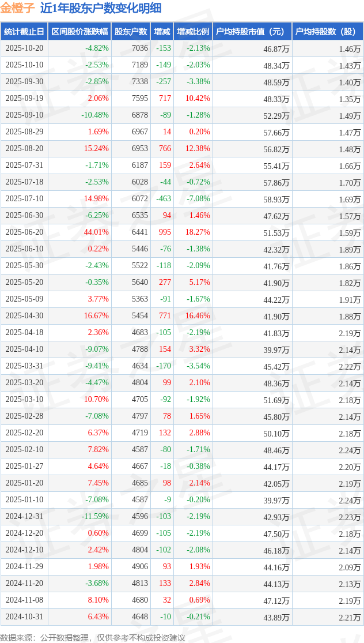
Task: Click the 44.01% price change cell
Action: [x=96, y=232]
